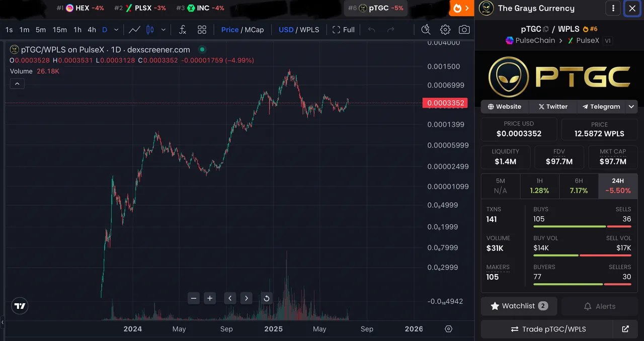
Task: Switch quote currency to WPLS
Action: (309, 30)
